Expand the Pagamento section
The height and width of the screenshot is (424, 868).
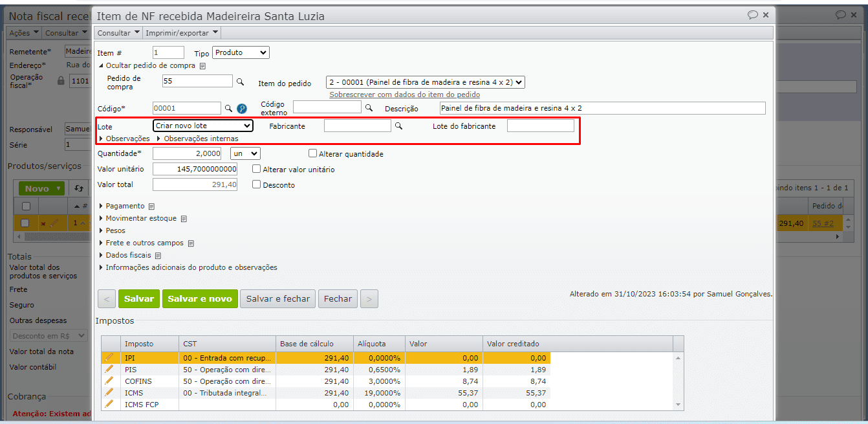click(x=122, y=206)
